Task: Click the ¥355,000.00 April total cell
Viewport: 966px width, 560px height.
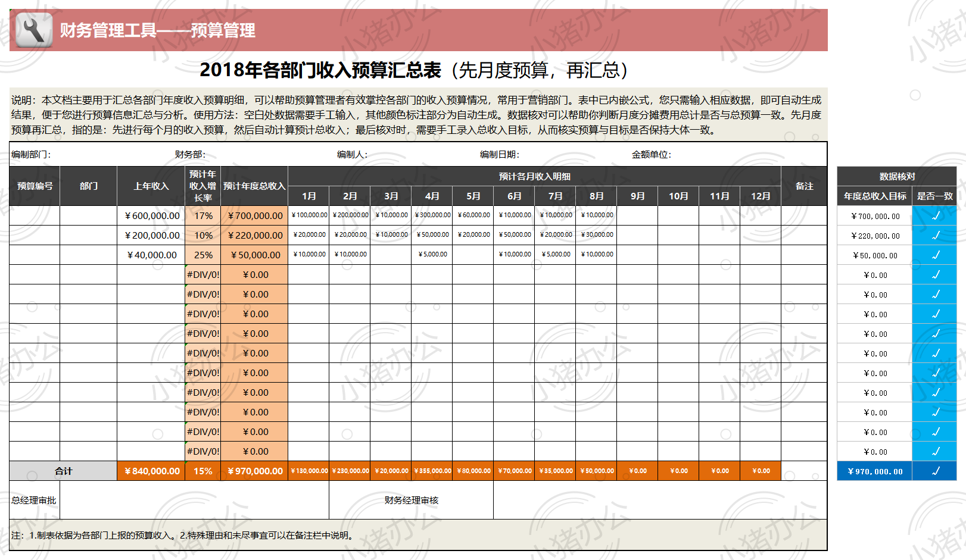Action: (x=432, y=471)
